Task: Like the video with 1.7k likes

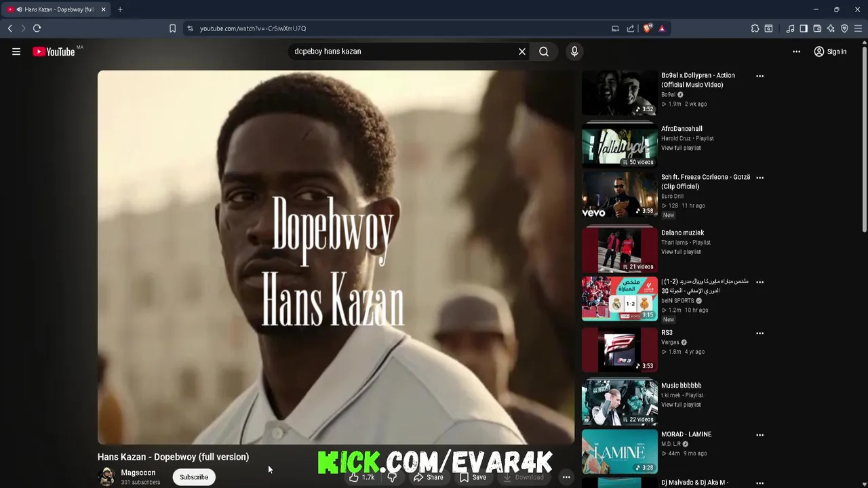Action: 361,477
